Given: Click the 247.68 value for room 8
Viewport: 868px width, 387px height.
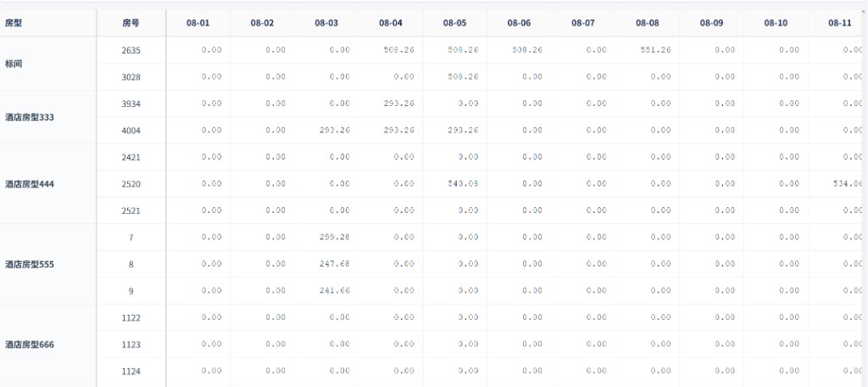Looking at the screenshot, I should 334,263.
